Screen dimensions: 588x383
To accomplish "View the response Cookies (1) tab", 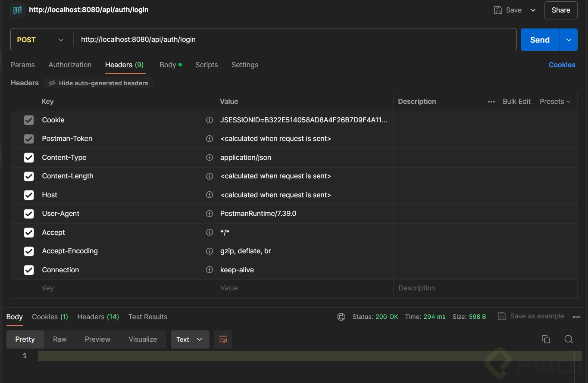I will pos(50,317).
